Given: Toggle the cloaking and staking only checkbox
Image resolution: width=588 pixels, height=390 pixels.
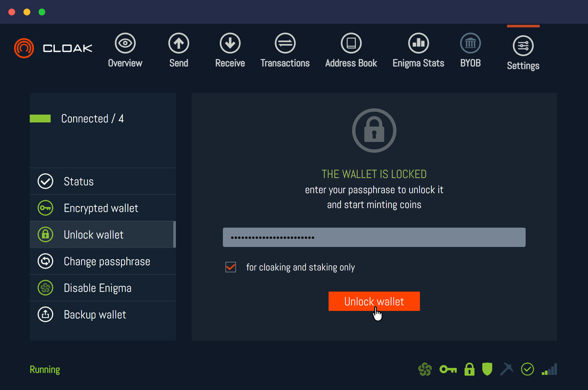Looking at the screenshot, I should pos(231,267).
